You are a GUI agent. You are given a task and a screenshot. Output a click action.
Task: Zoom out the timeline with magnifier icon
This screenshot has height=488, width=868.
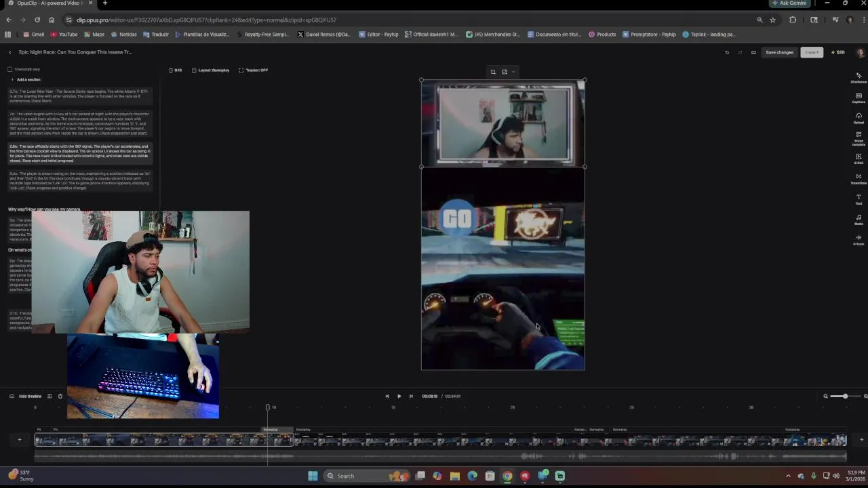pyautogui.click(x=825, y=396)
